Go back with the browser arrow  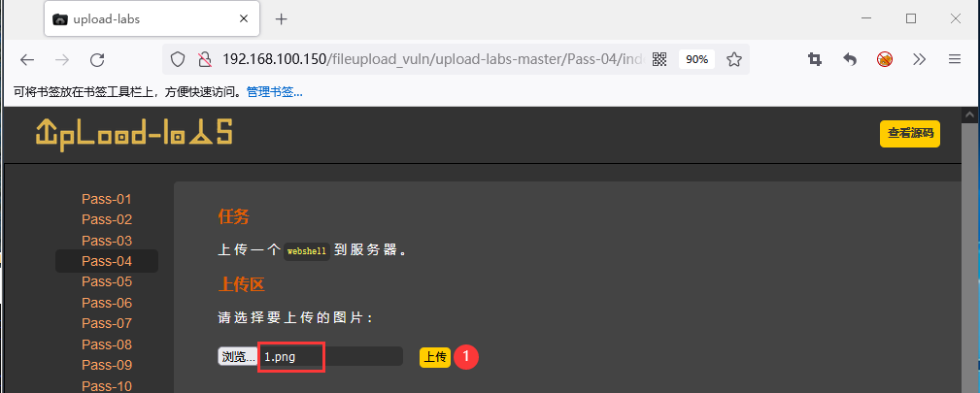[x=27, y=59]
